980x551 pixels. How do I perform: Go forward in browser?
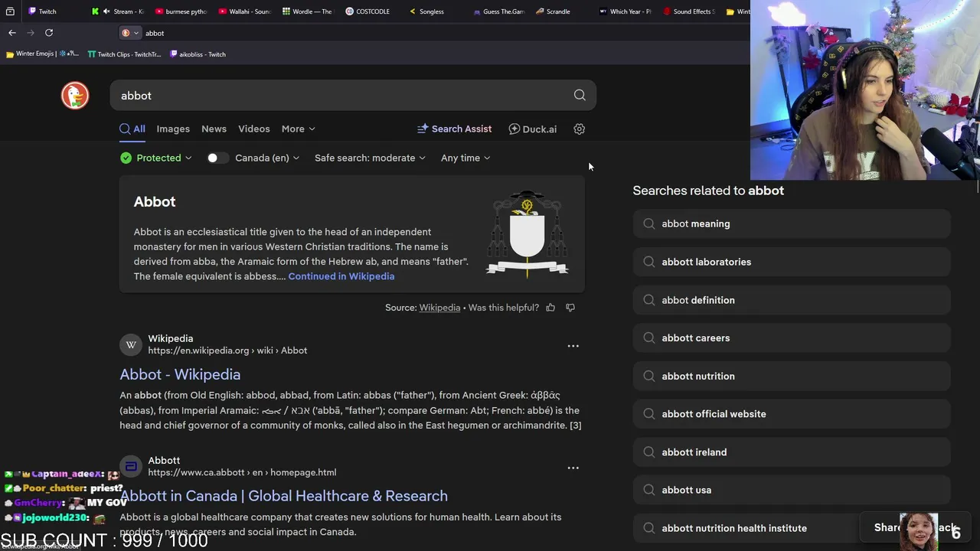[31, 33]
